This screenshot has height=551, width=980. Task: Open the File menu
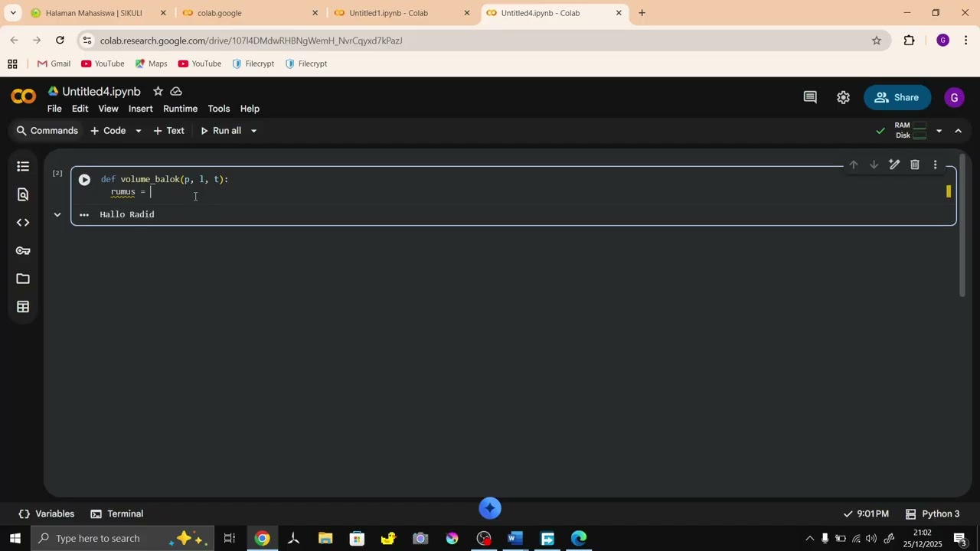tap(54, 109)
